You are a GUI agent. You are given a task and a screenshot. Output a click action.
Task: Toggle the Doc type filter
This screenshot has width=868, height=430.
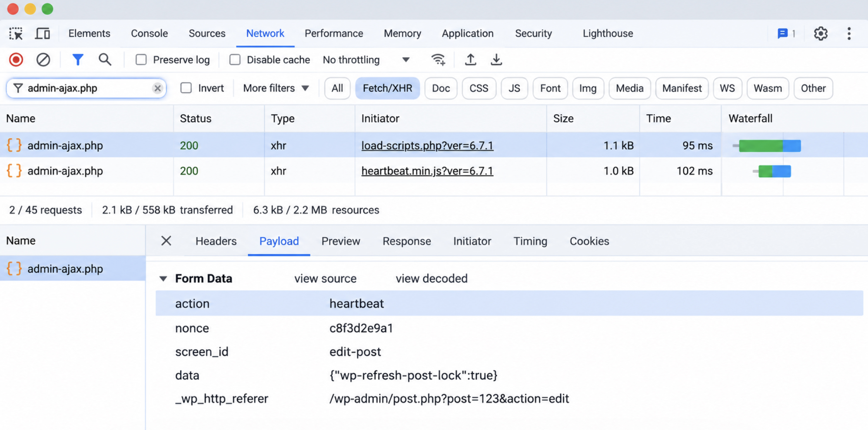441,88
